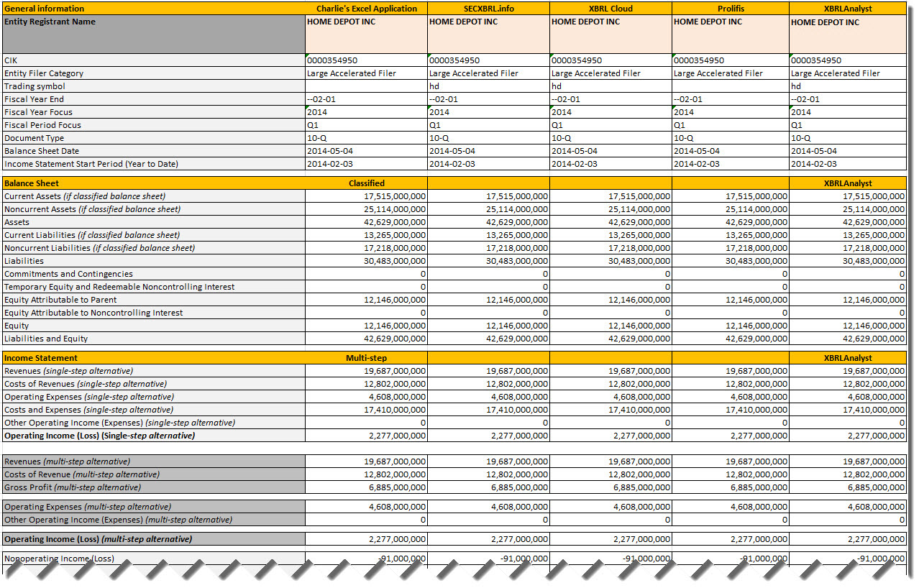Select bold "Operating Income (Loss) (Single-step alternative)" label
Viewport: 919px width, 588px height.
pos(154,436)
